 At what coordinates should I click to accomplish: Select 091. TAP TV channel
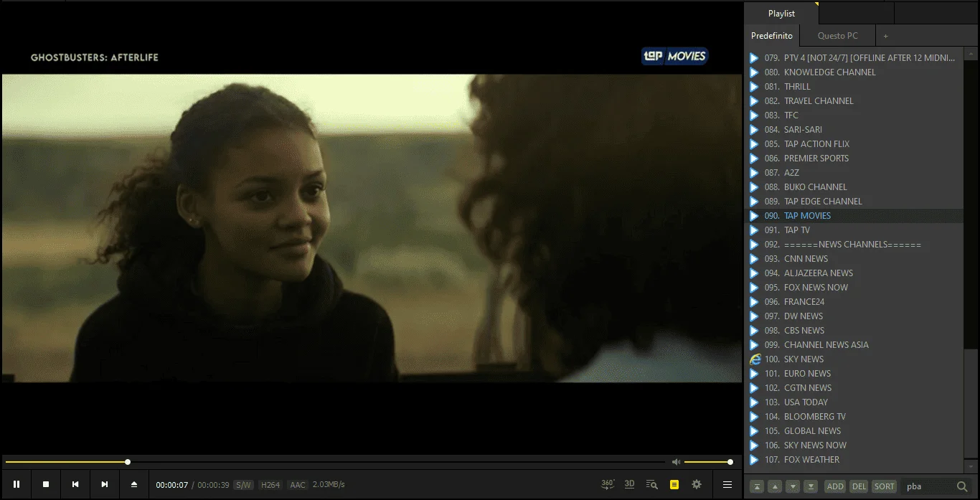[x=854, y=230]
